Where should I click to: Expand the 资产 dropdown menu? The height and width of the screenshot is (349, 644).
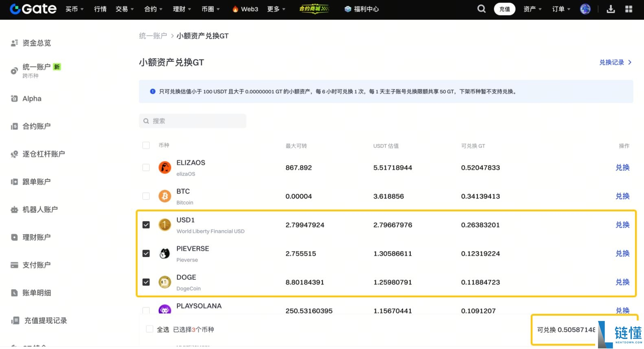pos(533,9)
